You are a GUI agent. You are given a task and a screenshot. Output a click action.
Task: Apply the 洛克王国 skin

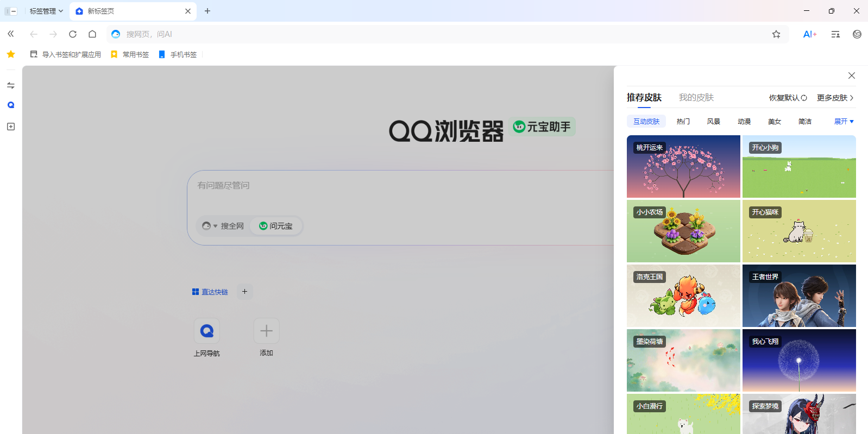683,296
